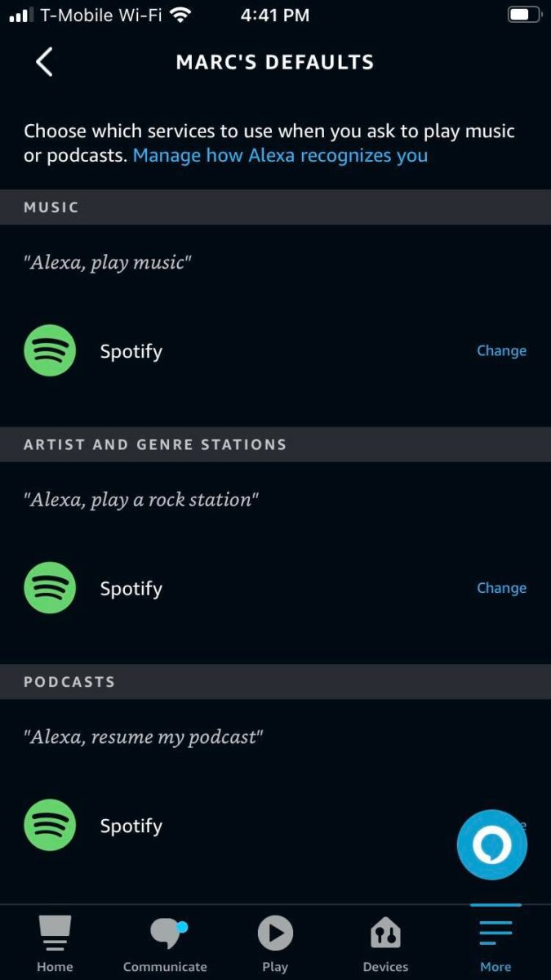The height and width of the screenshot is (980, 551).
Task: Tap the Podcasts section header
Action: (275, 681)
